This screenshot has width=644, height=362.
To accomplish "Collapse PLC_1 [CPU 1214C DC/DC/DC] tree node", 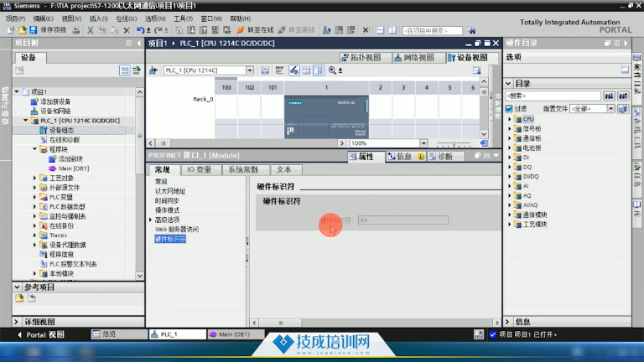I will tap(26, 121).
